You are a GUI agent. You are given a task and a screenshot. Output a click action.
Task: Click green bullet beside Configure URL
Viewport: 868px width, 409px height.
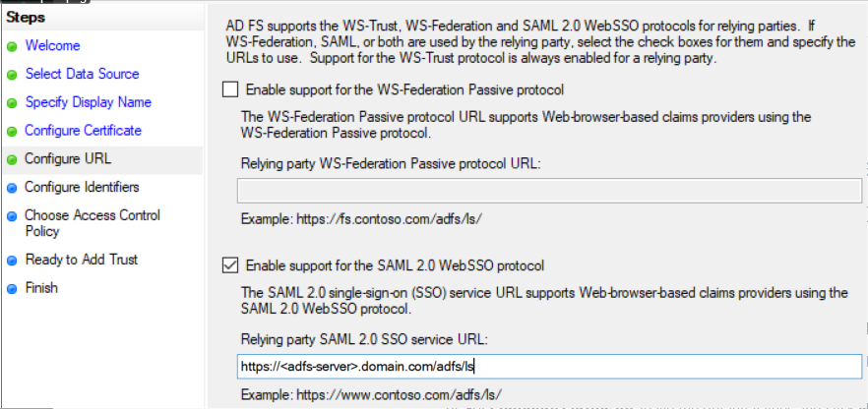tap(12, 159)
